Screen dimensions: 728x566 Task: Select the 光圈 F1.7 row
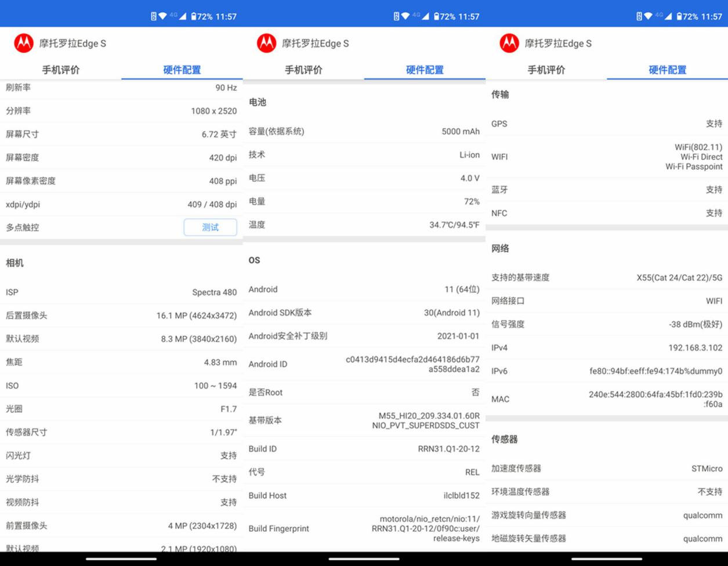[x=121, y=409]
